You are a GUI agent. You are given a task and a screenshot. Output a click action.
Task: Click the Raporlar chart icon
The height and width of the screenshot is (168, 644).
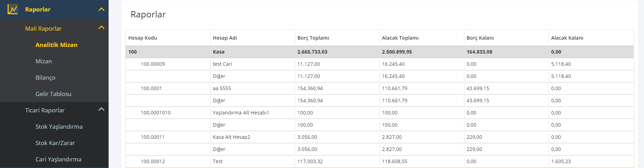[13, 9]
